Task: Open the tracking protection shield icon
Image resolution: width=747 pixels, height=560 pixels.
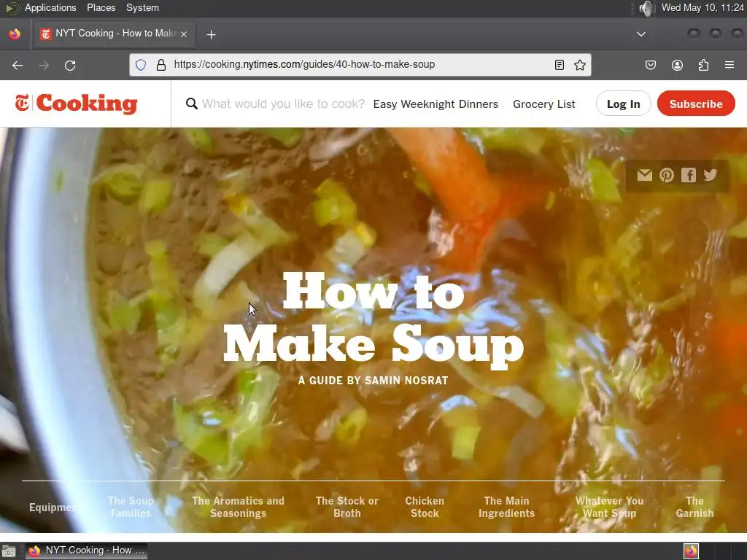Action: pyautogui.click(x=141, y=65)
